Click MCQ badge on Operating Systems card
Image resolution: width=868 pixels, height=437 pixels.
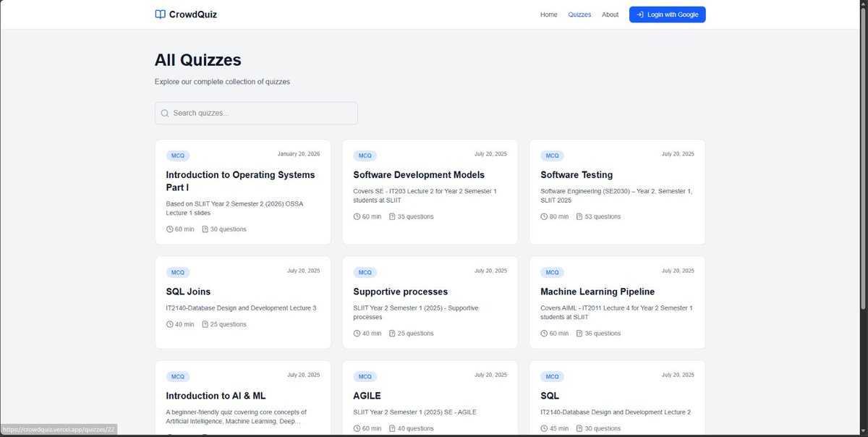click(x=177, y=156)
